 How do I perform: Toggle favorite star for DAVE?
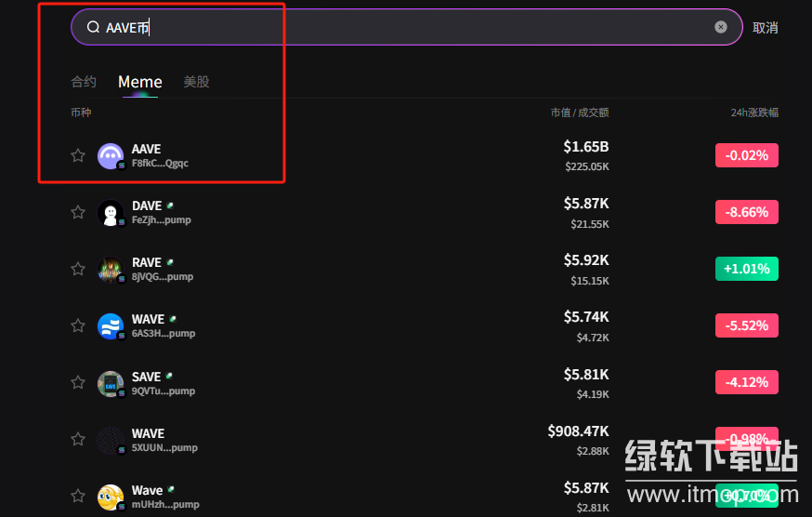[x=78, y=212]
